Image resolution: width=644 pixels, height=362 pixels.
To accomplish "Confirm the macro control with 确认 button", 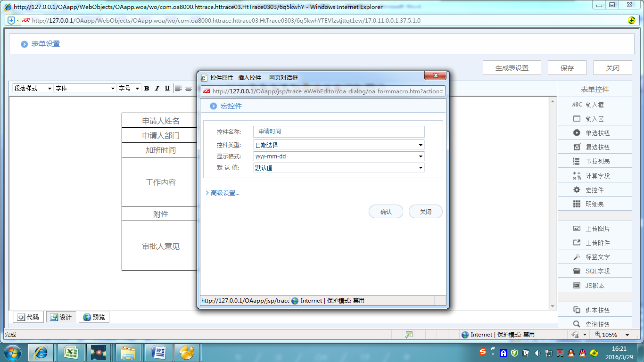I will coord(386,211).
